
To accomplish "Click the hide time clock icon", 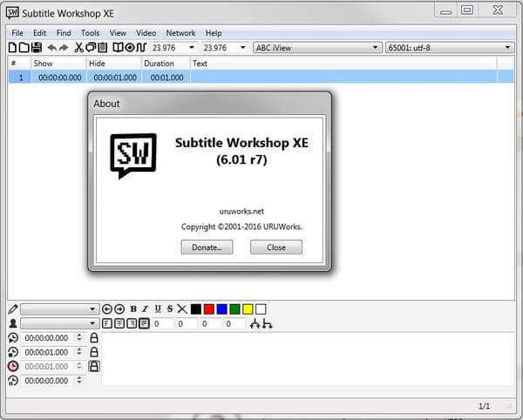I will 13,352.
